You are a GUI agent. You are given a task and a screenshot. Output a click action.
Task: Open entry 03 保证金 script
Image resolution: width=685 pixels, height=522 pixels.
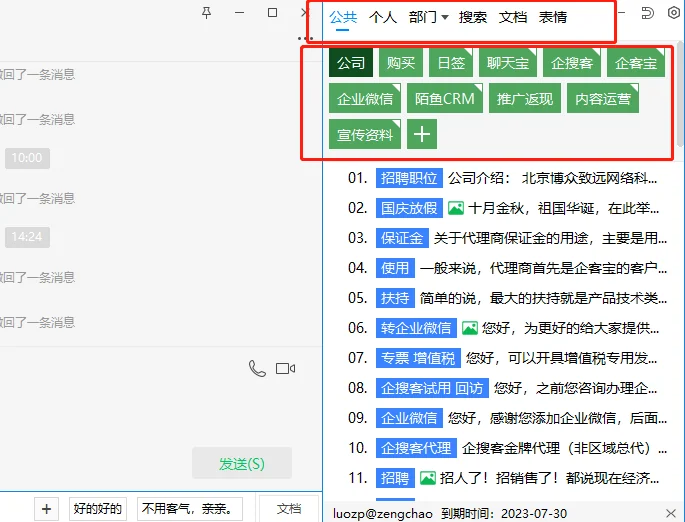pos(508,238)
